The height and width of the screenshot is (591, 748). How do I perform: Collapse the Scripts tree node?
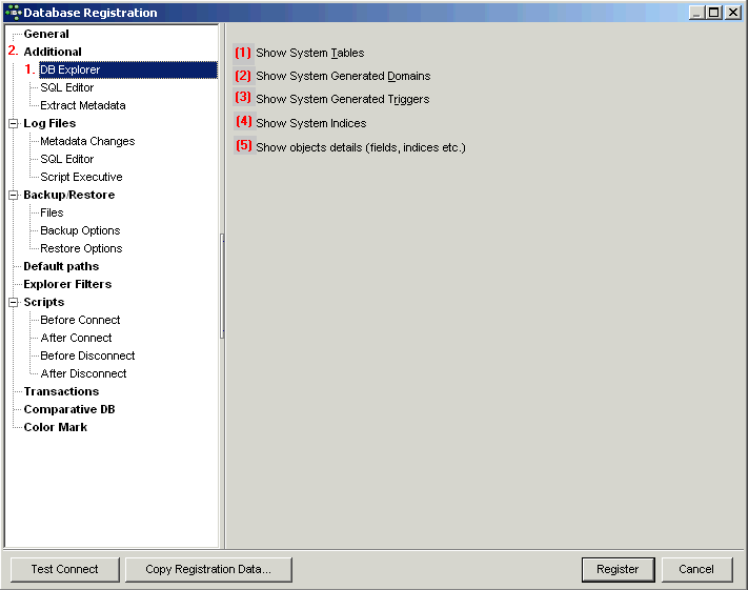point(14,302)
